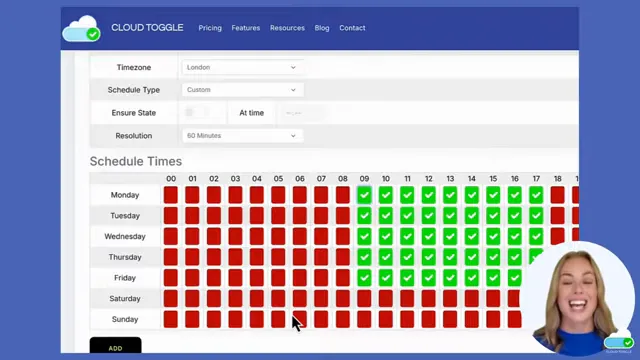Click the Resolution field label
Image resolution: width=640 pixels, height=360 pixels.
[x=134, y=136]
